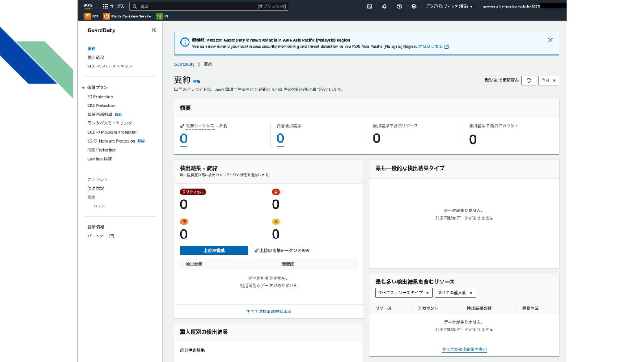Open Lambda 保護 in the sidebar
644x362 pixels.
click(100, 159)
